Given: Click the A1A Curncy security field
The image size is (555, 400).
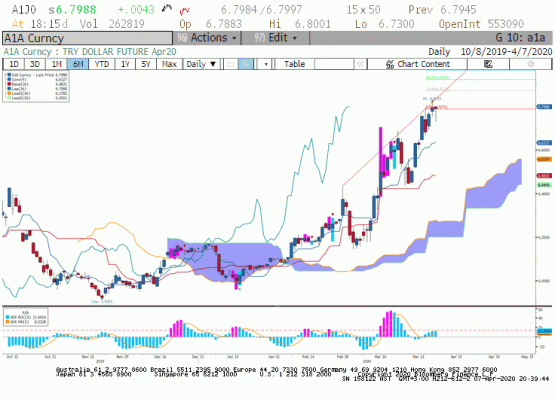Looking at the screenshot, I should click(87, 38).
